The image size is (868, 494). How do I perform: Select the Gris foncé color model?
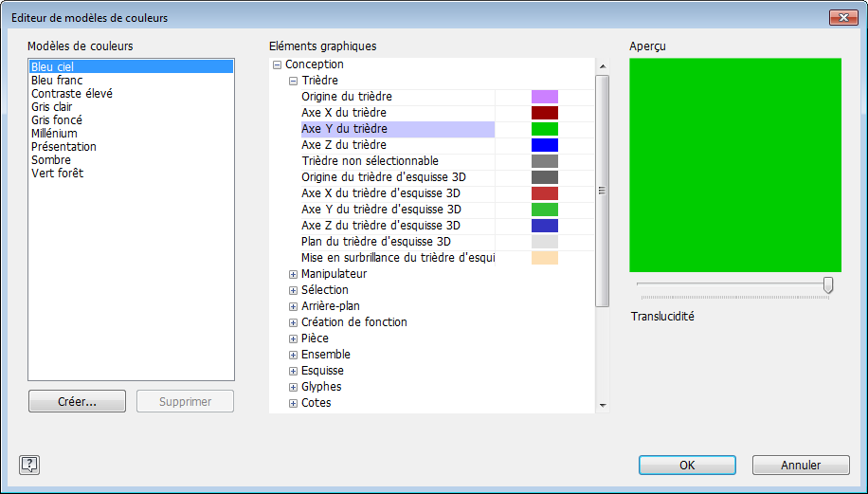pos(131,119)
